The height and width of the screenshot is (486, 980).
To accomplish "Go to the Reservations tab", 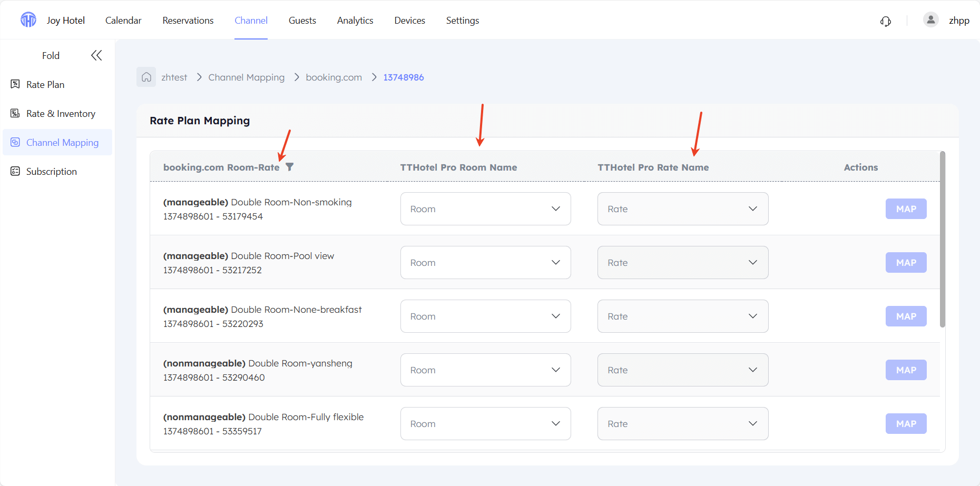I will [x=188, y=21].
